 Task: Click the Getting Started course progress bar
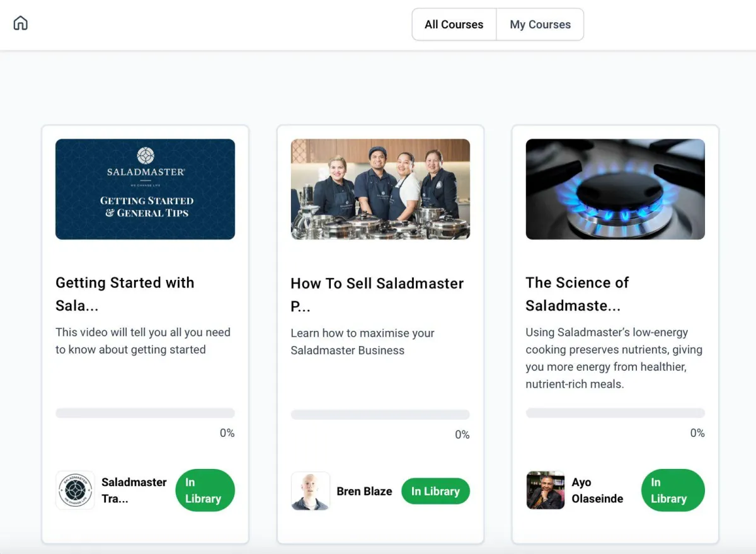[145, 413]
